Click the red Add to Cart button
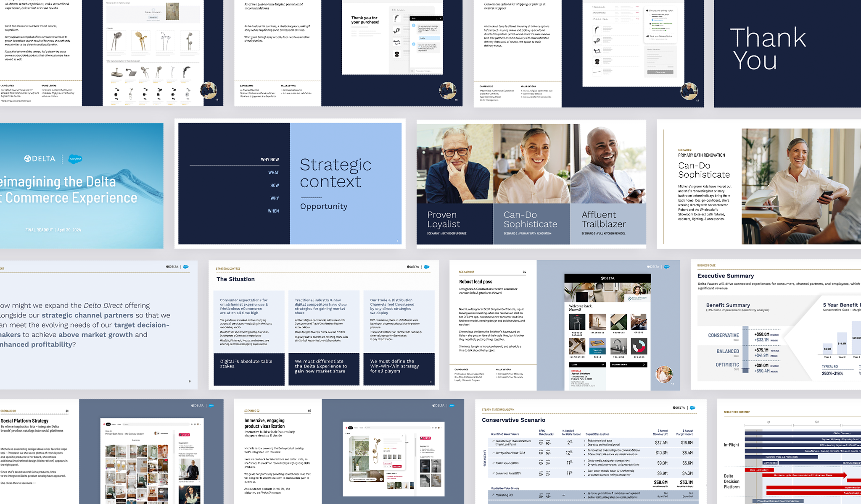 [397, 466]
